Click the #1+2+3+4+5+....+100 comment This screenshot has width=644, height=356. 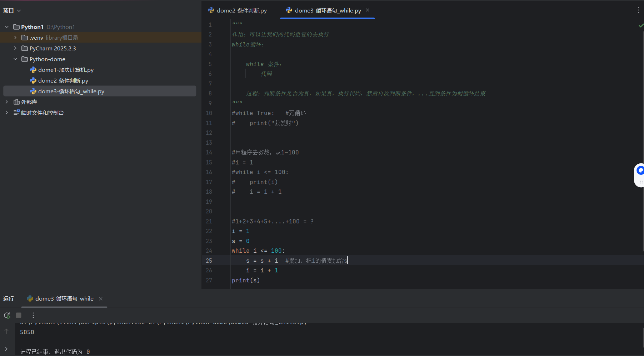click(273, 221)
